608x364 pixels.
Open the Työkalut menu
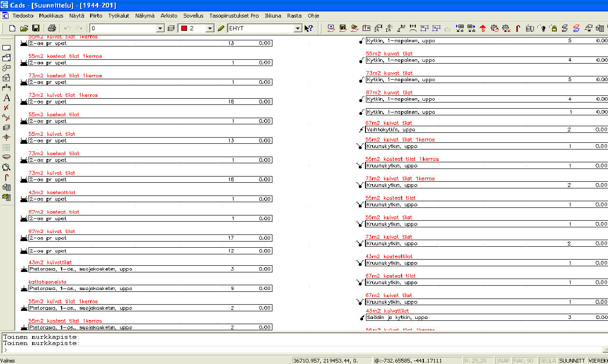pos(119,16)
